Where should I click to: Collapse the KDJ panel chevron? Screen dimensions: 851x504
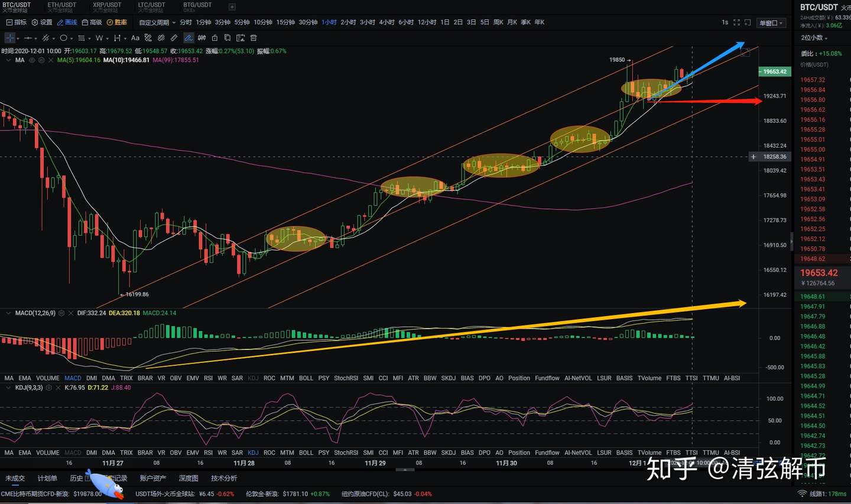point(8,388)
